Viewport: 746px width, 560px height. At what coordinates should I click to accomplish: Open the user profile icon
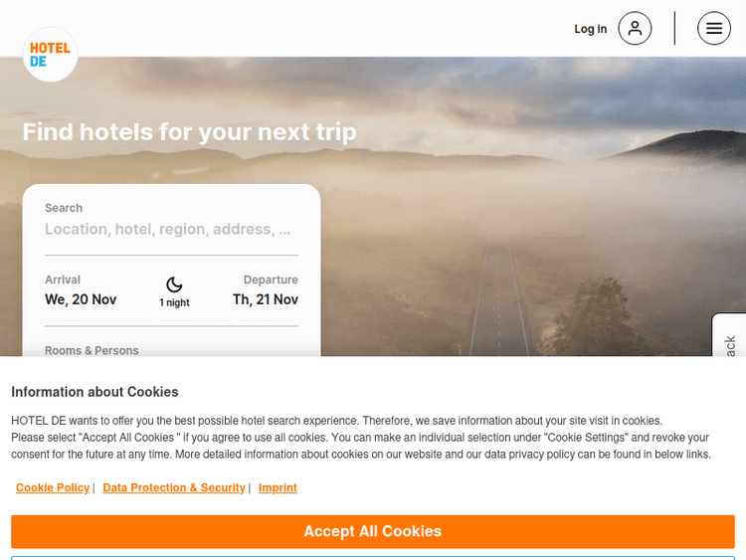pos(635,29)
